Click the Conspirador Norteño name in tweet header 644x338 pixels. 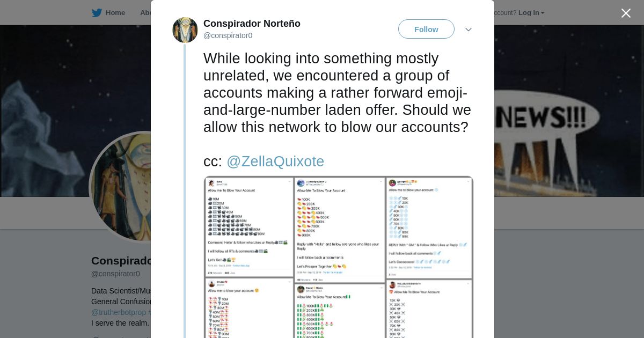[x=252, y=24]
